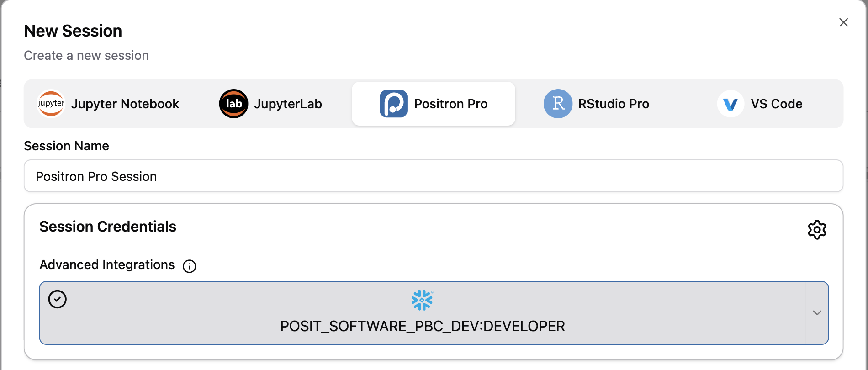Click the Session Name field label
The height and width of the screenshot is (370, 868).
66,146
